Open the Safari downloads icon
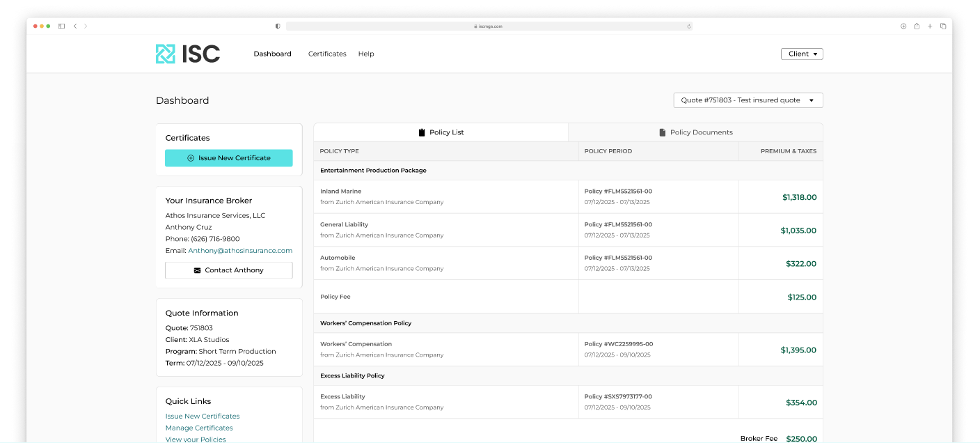This screenshot has width=980, height=443. (x=903, y=26)
